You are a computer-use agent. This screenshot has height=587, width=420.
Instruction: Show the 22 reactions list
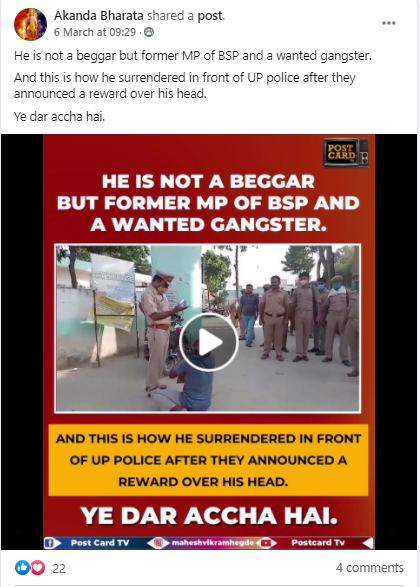59,568
